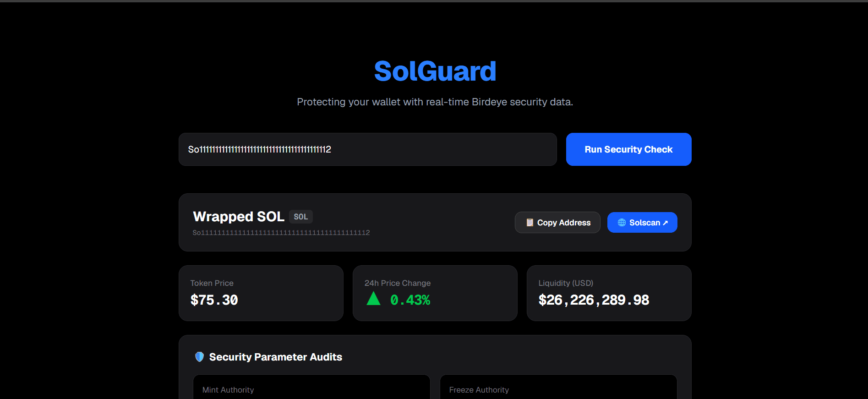Select the Wrapped SOL token name
This screenshot has height=399, width=868.
click(x=239, y=216)
